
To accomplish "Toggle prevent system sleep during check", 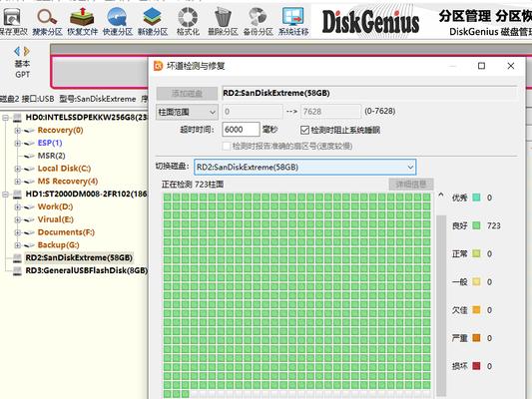I will click(x=304, y=130).
